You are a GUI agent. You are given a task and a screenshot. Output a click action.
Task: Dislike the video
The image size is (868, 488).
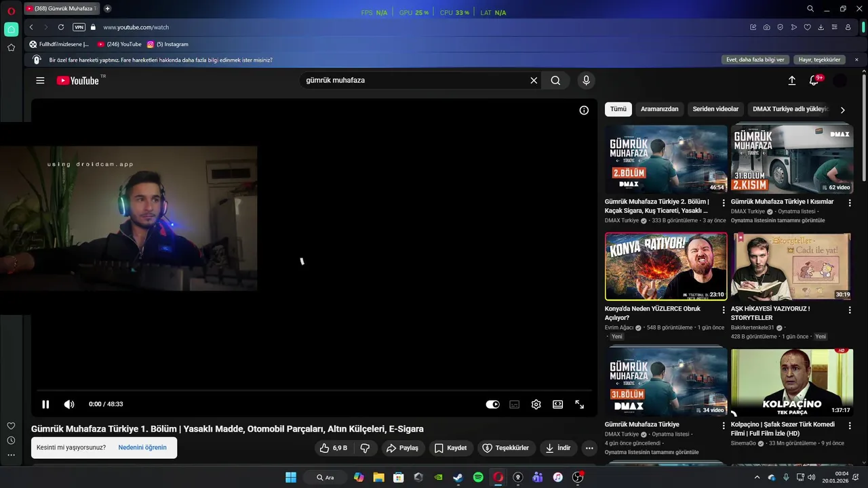[365, 448]
